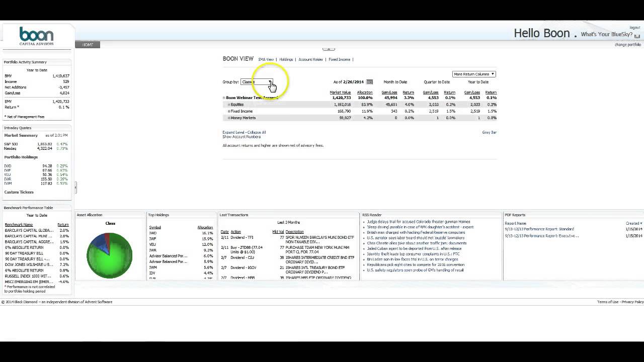Click the Nasdaq quote row

(x=36, y=149)
